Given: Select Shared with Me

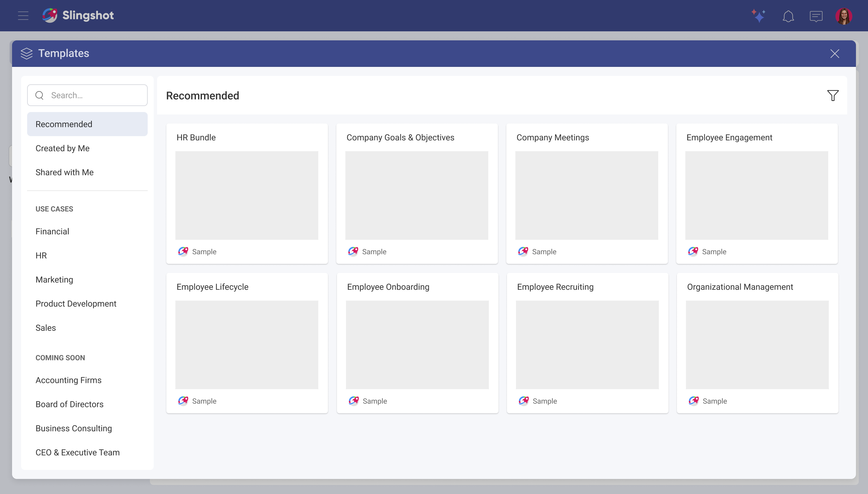Looking at the screenshot, I should 87,172.
